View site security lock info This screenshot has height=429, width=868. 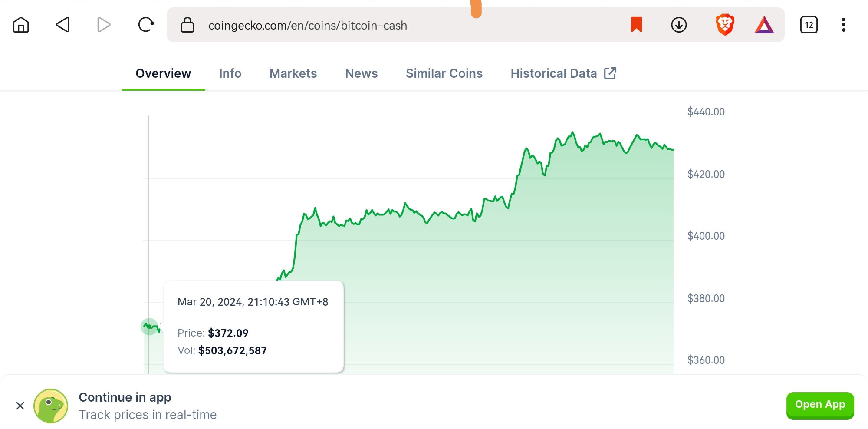coord(187,25)
